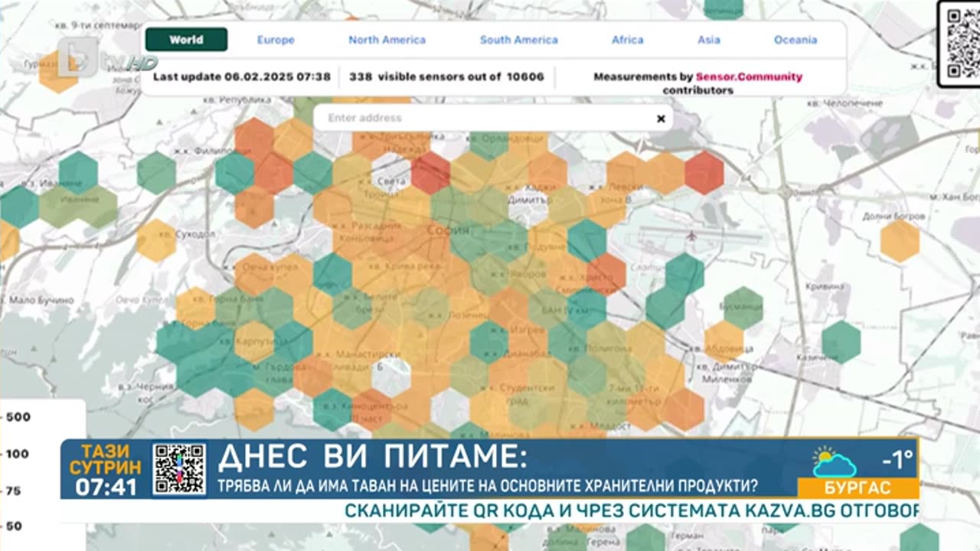Screen dimensions: 980x551
Task: Click the Enter address search field
Action: [492, 118]
